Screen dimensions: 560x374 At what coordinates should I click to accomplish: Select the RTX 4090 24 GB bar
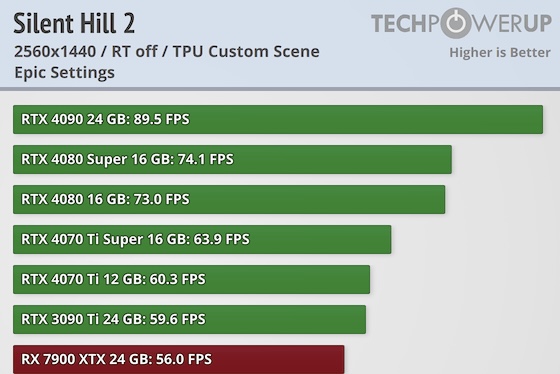coord(278,119)
